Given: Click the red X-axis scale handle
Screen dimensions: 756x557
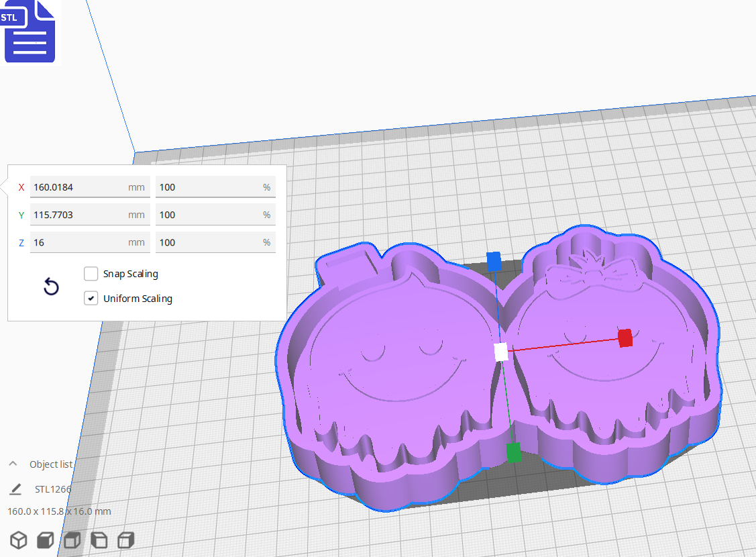Looking at the screenshot, I should [x=626, y=339].
